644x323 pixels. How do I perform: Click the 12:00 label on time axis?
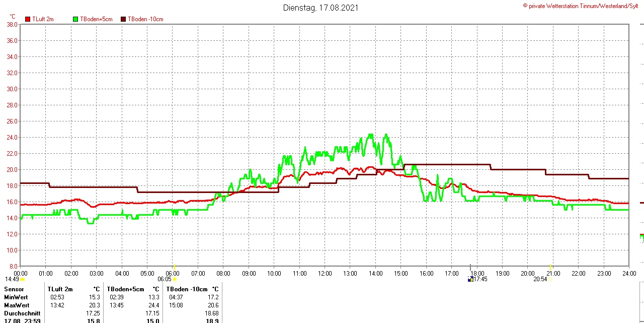[325, 274]
